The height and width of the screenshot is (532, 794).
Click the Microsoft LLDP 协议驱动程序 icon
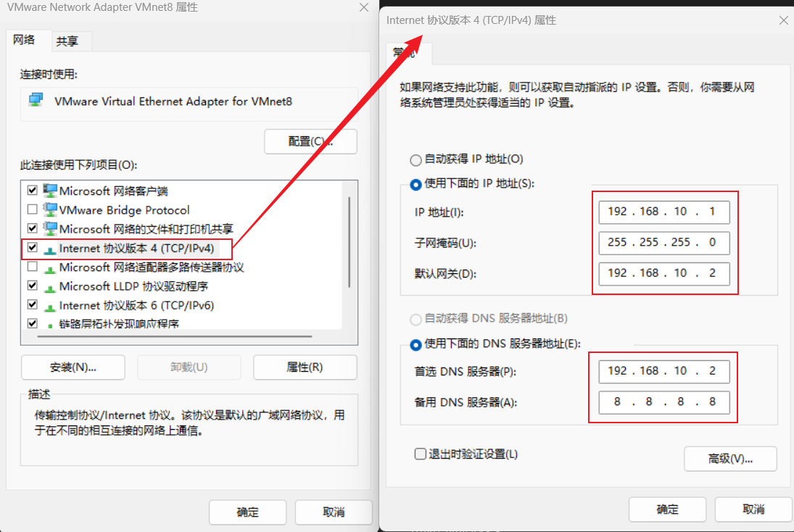click(x=49, y=288)
